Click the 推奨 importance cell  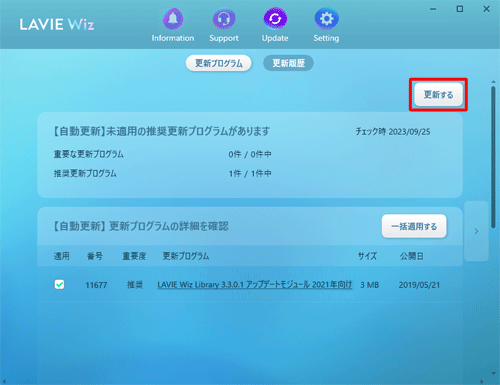(x=135, y=285)
